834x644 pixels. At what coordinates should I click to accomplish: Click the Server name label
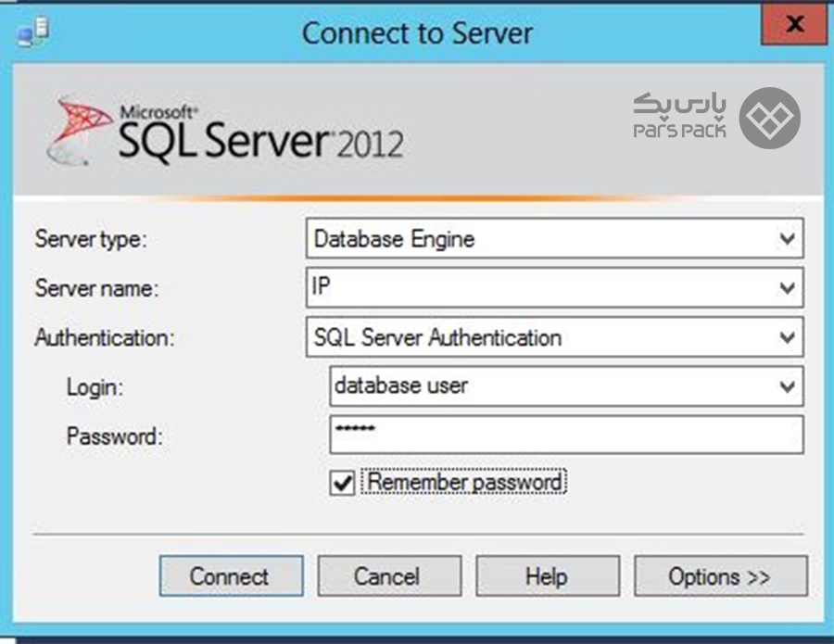point(96,288)
